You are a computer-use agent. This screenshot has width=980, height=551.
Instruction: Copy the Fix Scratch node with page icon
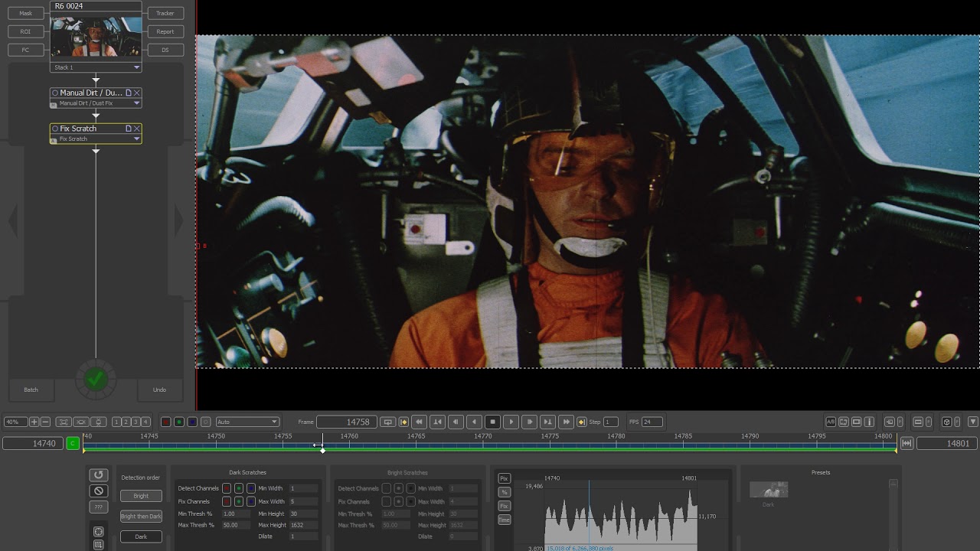(129, 129)
